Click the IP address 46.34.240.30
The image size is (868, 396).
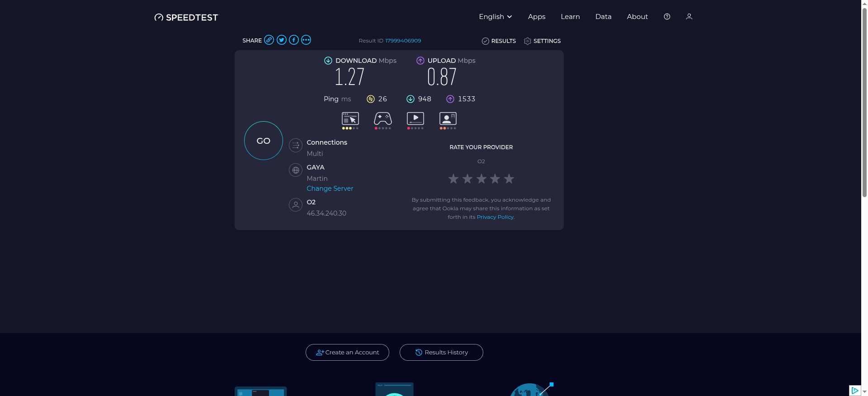pos(326,213)
